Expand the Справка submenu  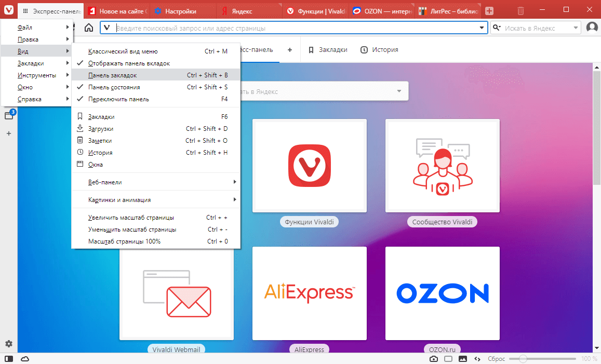click(37, 99)
